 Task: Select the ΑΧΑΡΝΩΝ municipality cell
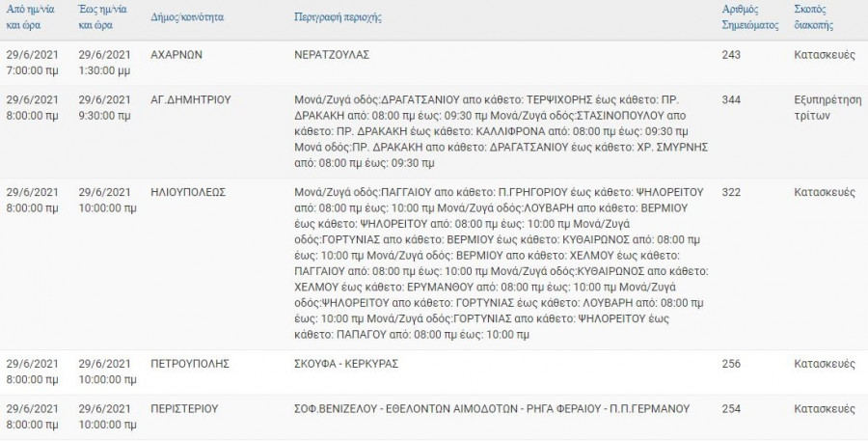pos(177,55)
